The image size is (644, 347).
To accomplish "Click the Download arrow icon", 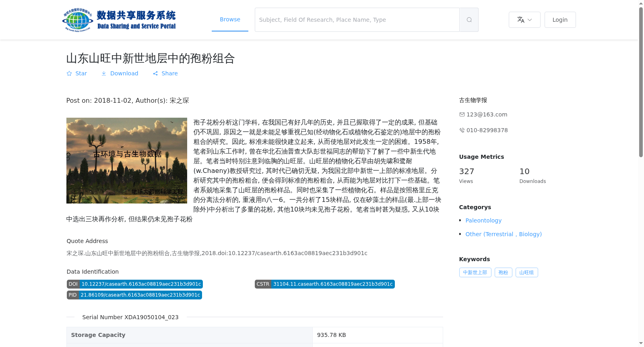I will [104, 73].
